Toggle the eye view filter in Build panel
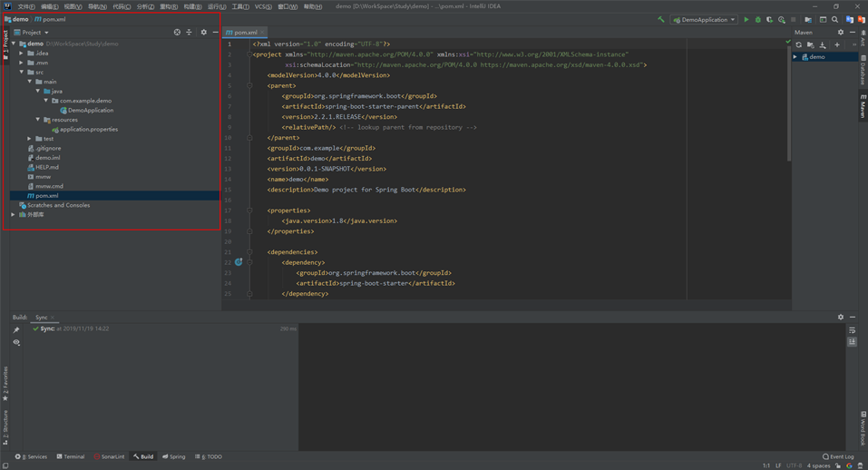 click(x=16, y=343)
